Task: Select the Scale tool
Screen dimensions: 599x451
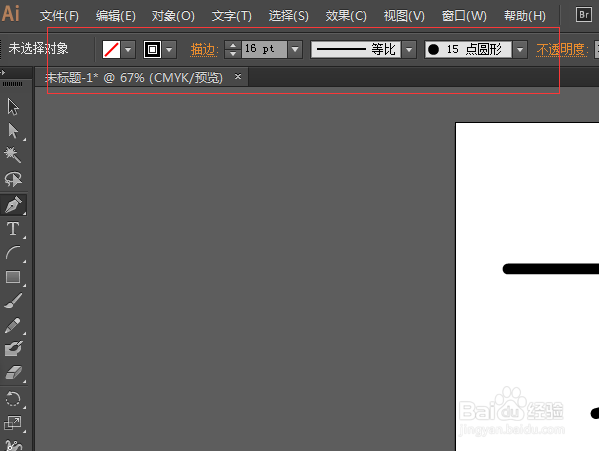Action: click(x=13, y=423)
